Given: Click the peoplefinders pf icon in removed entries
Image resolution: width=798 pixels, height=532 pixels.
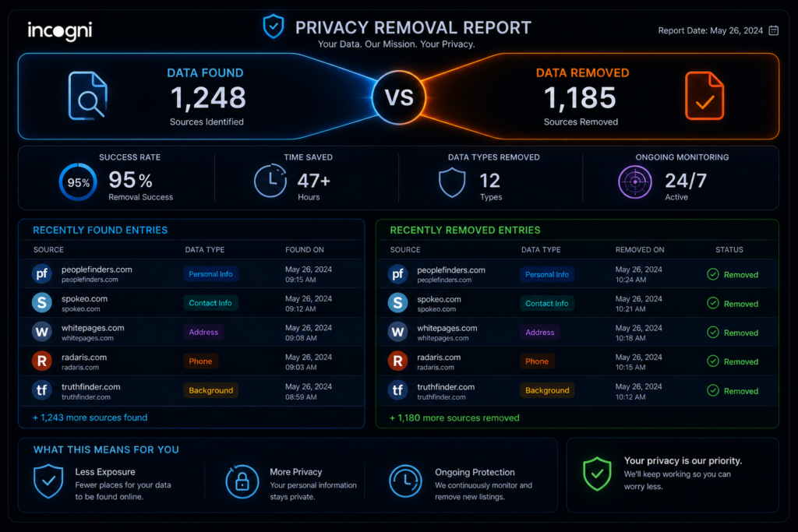Looking at the screenshot, I should 397,274.
